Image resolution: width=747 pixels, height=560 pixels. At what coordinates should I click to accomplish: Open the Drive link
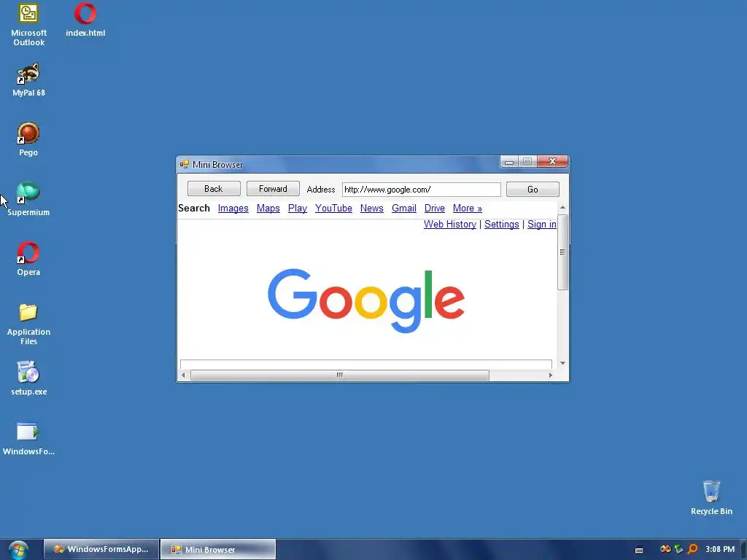coord(435,209)
